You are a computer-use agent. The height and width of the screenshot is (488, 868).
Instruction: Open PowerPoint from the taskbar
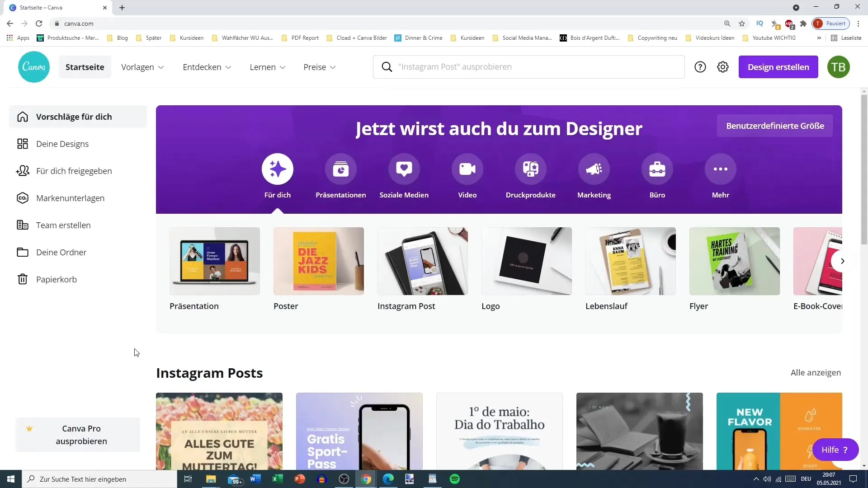click(x=299, y=479)
